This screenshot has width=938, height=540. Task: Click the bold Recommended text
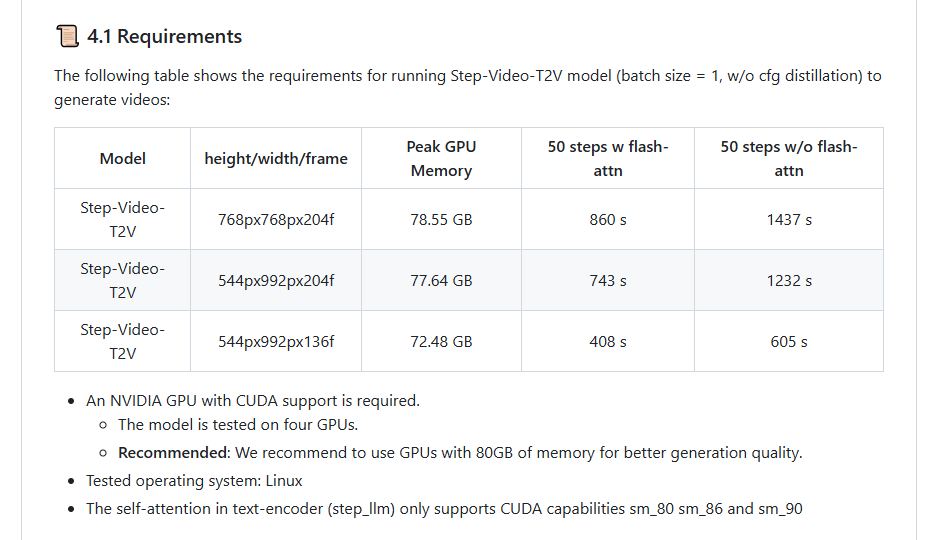[x=173, y=453]
